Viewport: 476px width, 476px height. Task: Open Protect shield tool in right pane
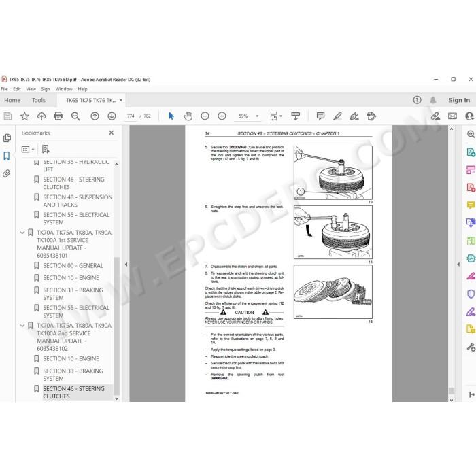coord(471,294)
